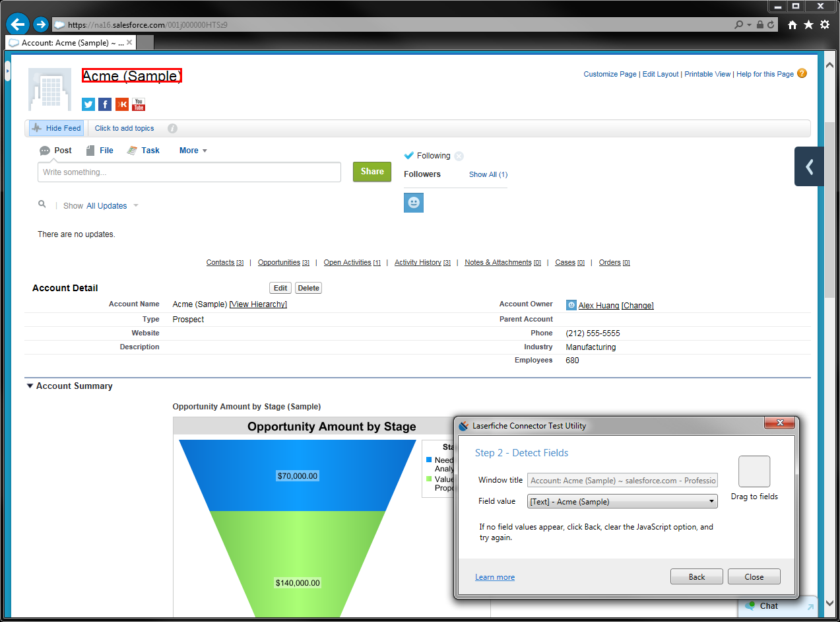Go forward with the browser Forward arrow

(41, 24)
